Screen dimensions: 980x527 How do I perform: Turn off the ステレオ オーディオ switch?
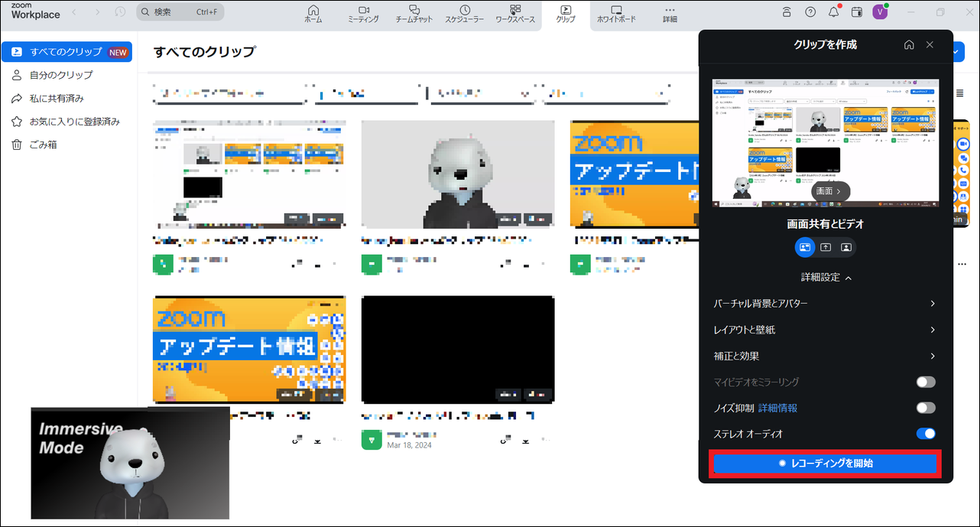coord(926,434)
